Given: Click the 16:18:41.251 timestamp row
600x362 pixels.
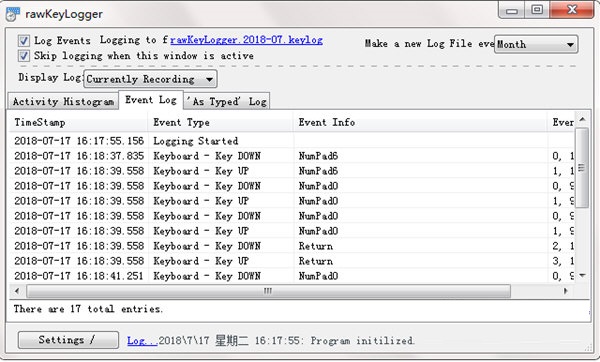Looking at the screenshot, I should pos(292,276).
